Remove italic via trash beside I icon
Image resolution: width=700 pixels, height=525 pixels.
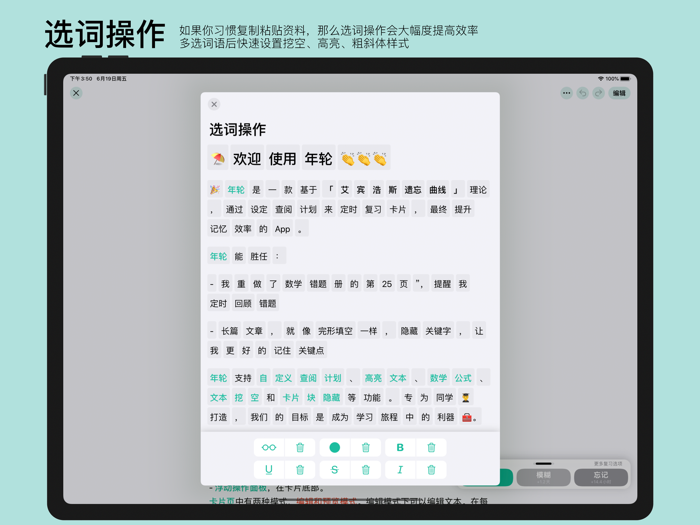coord(431,470)
